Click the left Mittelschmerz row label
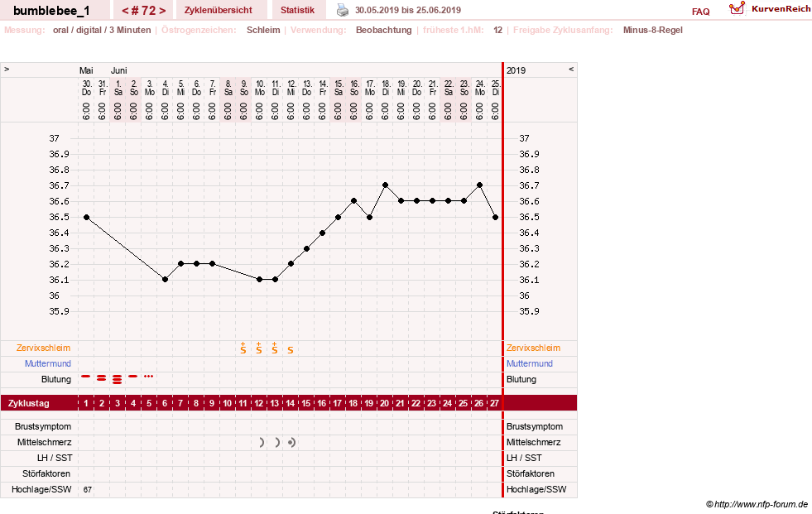The width and height of the screenshot is (812, 514). coord(44,442)
